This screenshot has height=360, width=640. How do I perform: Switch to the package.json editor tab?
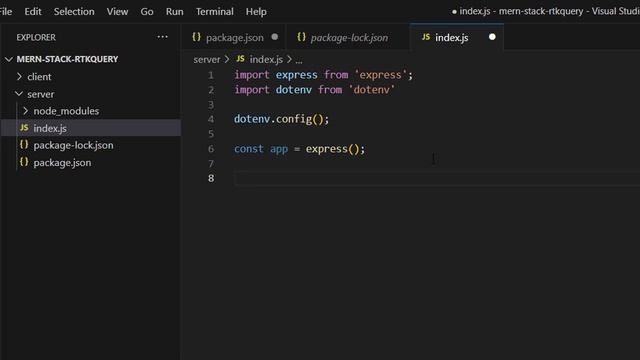(x=234, y=38)
